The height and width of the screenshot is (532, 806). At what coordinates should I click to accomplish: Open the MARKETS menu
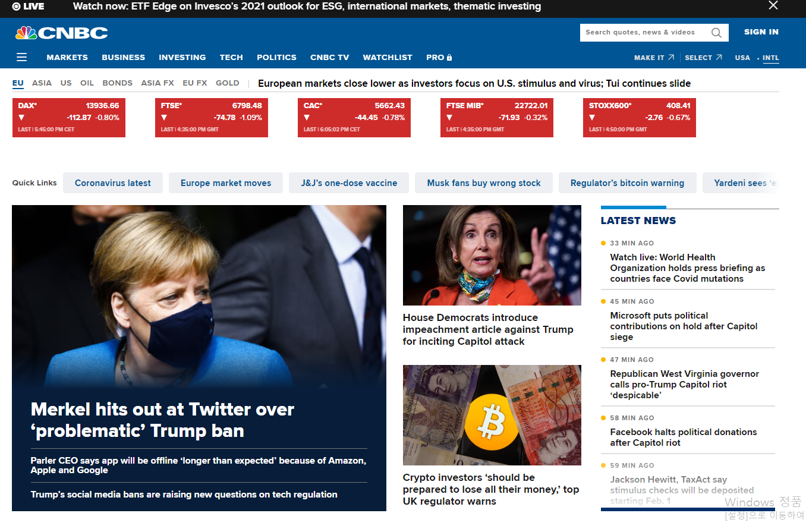click(x=67, y=58)
